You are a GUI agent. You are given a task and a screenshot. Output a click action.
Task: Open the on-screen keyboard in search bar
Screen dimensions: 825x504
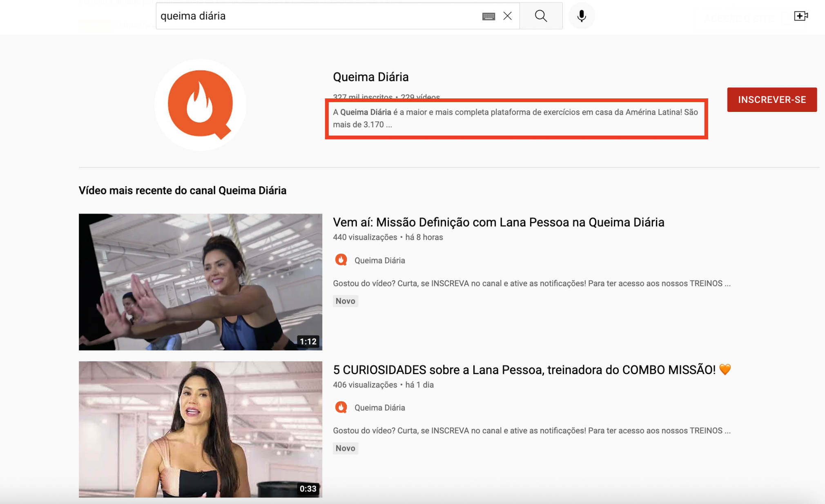click(x=488, y=16)
